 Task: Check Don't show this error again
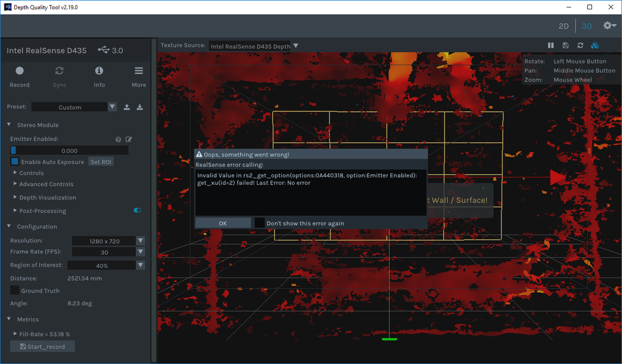[260, 223]
